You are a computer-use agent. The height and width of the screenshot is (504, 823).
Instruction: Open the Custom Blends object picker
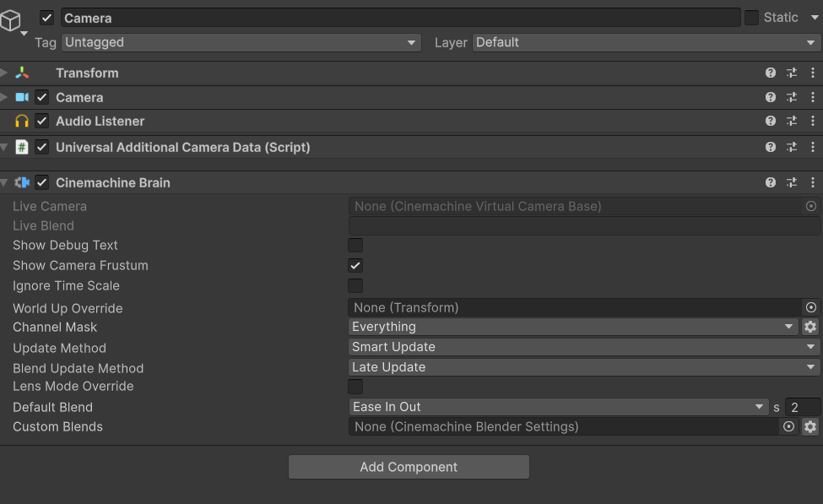coord(788,427)
